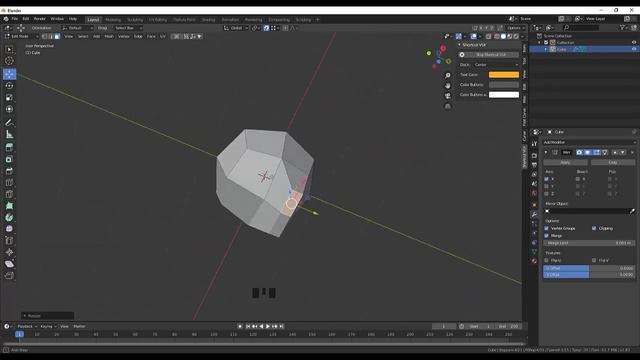The width and height of the screenshot is (640, 360).
Task: Select the Annotate tool
Action: click(9, 122)
